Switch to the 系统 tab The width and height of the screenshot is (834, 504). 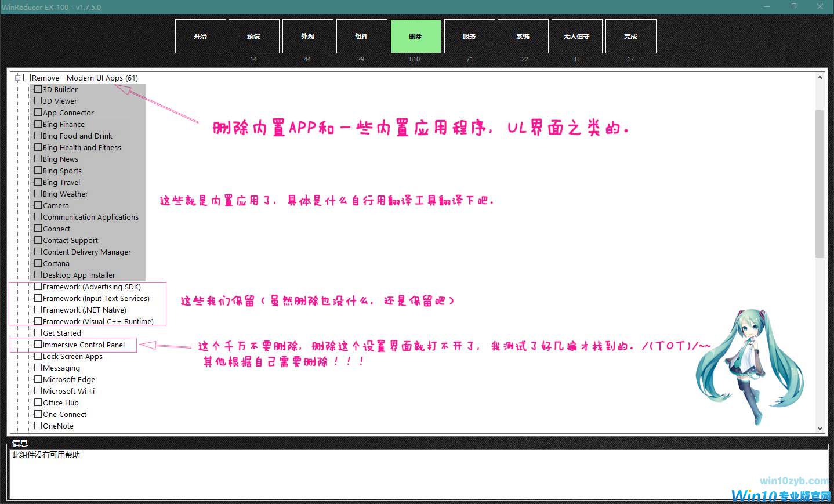click(x=523, y=36)
